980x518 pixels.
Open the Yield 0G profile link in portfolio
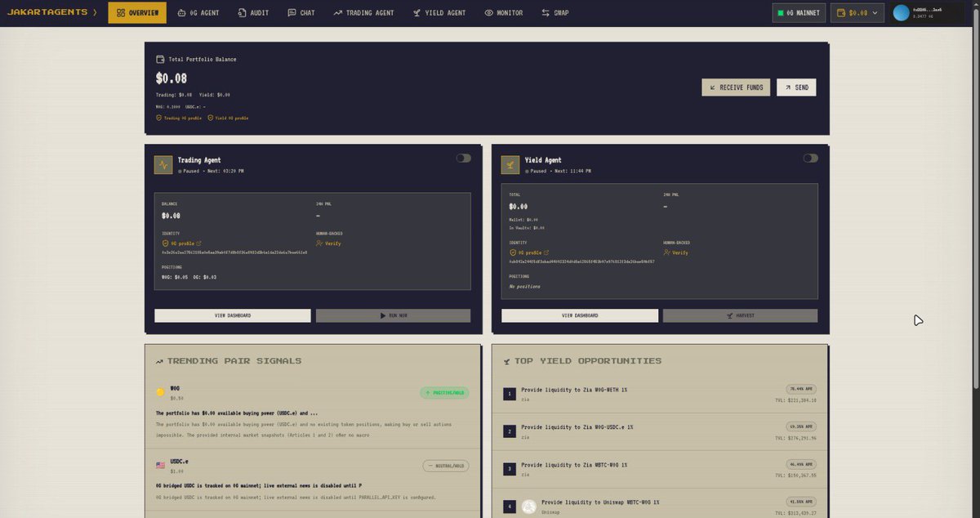point(228,118)
